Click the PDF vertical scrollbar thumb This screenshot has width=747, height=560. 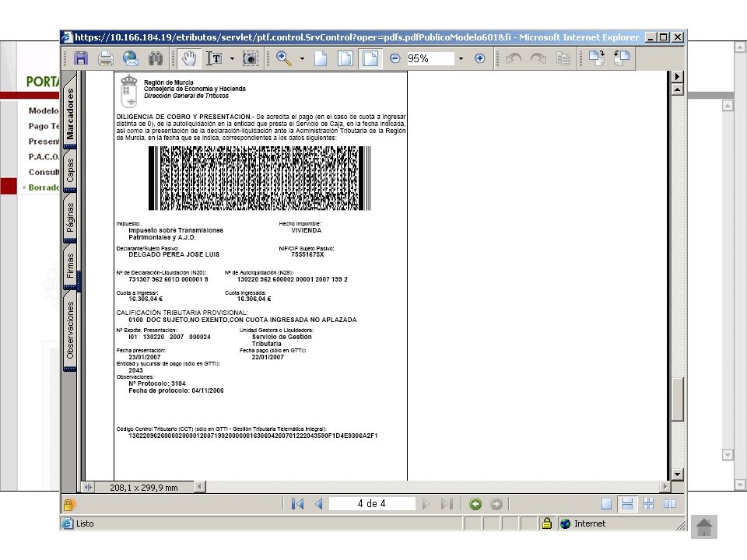tap(677, 399)
